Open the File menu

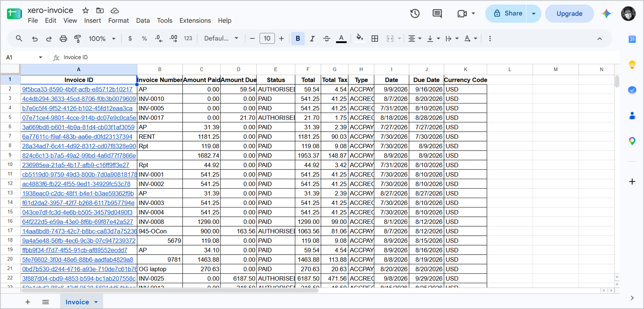click(x=33, y=21)
